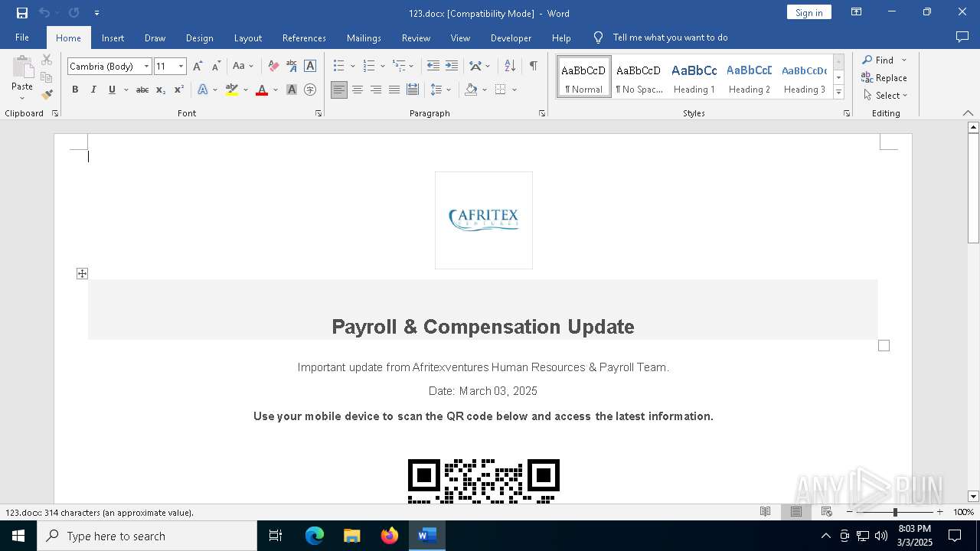Image resolution: width=980 pixels, height=551 pixels.
Task: Click the zoom slider handle
Action: [x=895, y=512]
